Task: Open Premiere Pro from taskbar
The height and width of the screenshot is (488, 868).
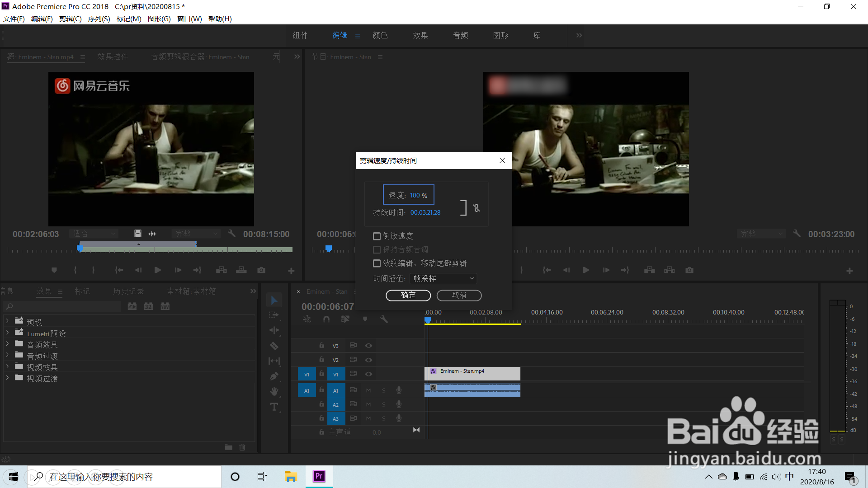Action: [319, 476]
